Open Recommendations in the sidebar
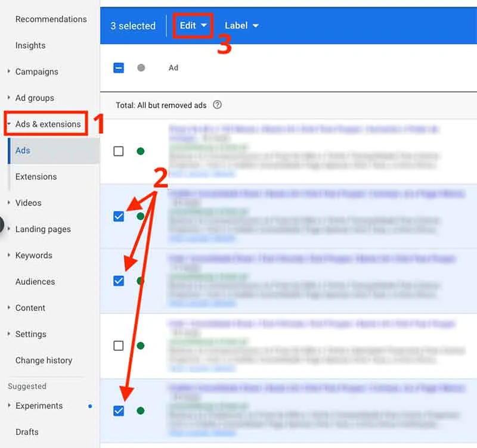Screen dimensions: 477x448 (51, 19)
